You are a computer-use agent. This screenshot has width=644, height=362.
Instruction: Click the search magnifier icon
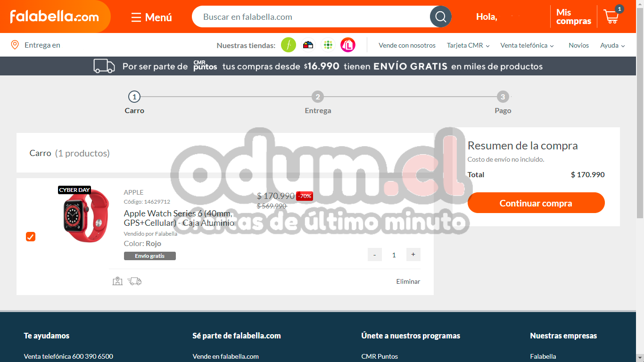pos(440,17)
